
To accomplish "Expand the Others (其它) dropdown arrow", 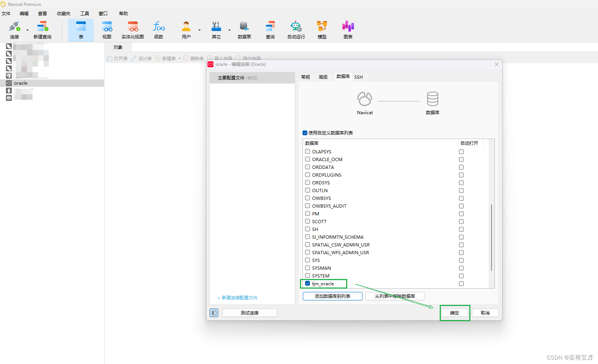I will pyautogui.click(x=229, y=30).
